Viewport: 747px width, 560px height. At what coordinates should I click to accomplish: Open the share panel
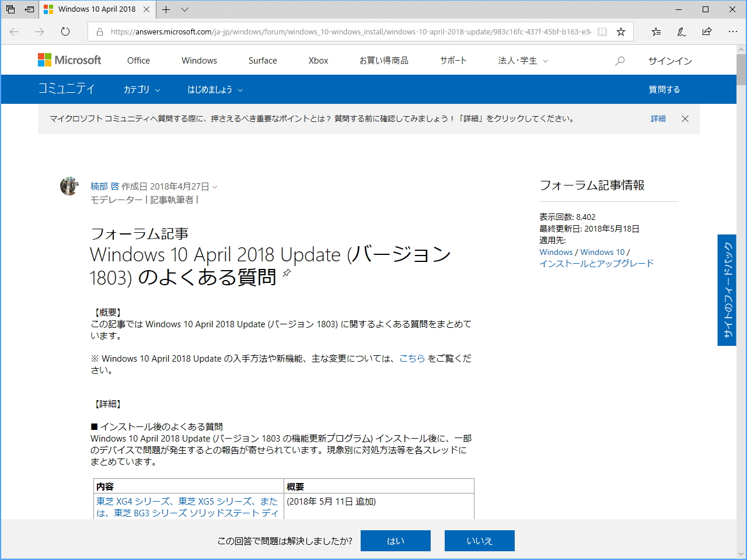(707, 32)
